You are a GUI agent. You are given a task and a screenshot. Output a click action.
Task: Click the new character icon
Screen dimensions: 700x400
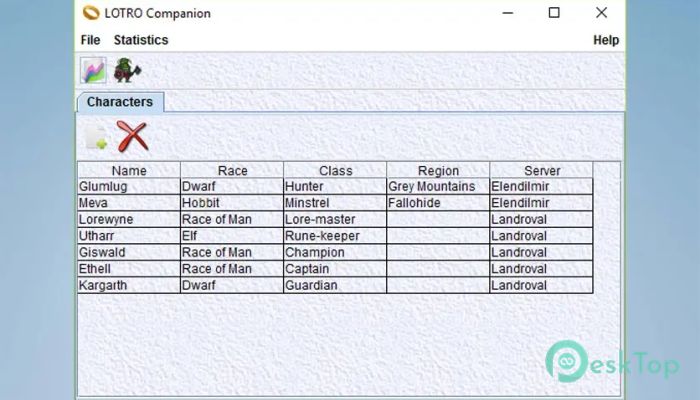click(x=96, y=137)
